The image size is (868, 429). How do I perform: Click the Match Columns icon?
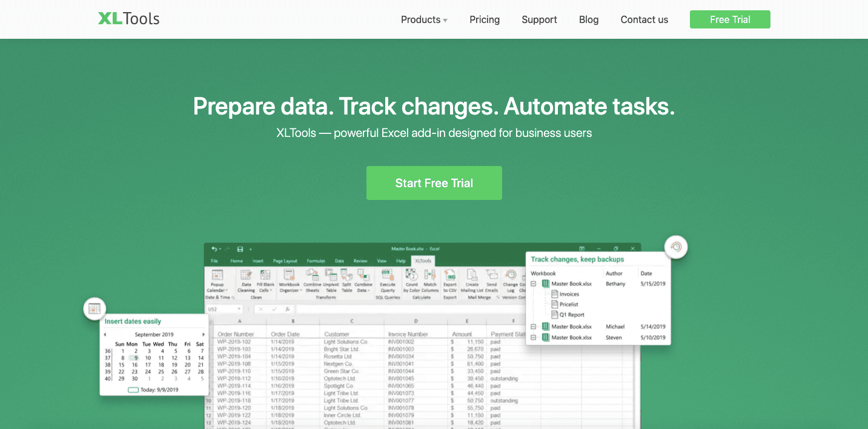430,281
